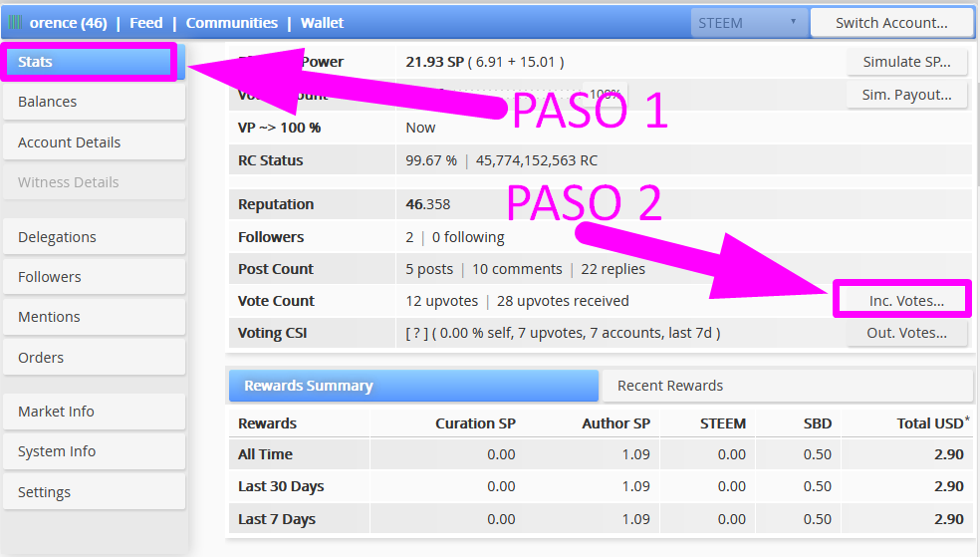Click the '22 replies' count
980x557 pixels.
pyautogui.click(x=613, y=269)
